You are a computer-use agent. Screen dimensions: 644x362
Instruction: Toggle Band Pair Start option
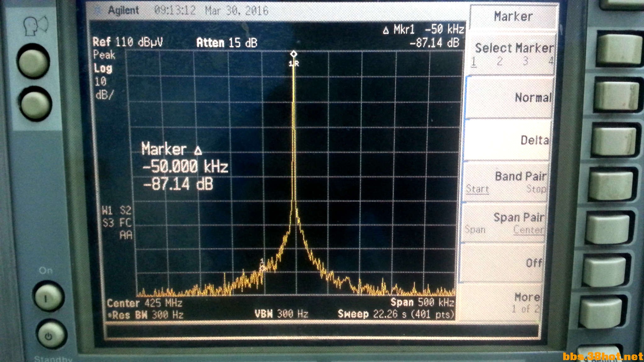click(x=477, y=189)
